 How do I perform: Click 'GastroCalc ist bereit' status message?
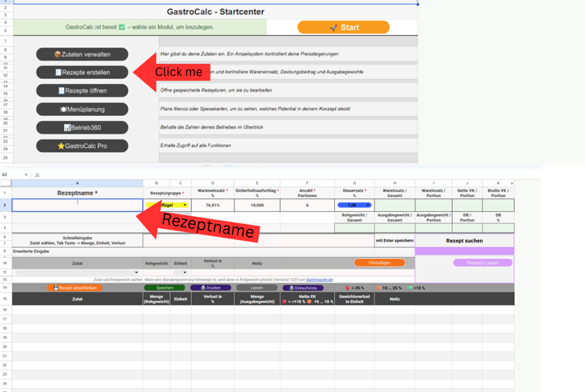[x=140, y=27]
